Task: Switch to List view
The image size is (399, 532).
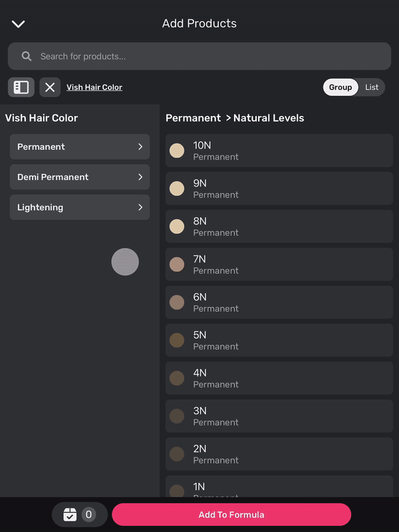Action: [372, 87]
